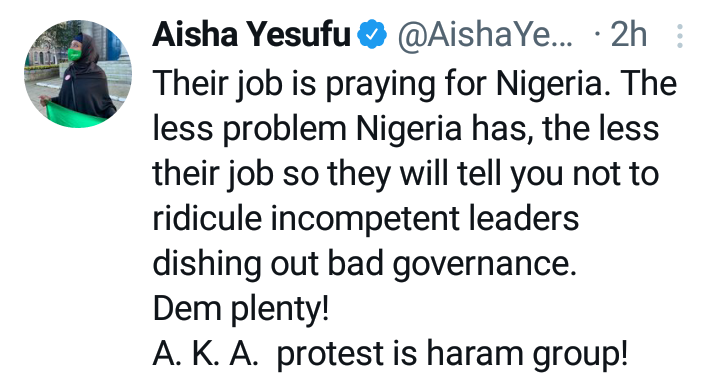Click the words 'ridicule incompetent leaders'
This screenshot has height=387, width=720.
coord(366,219)
